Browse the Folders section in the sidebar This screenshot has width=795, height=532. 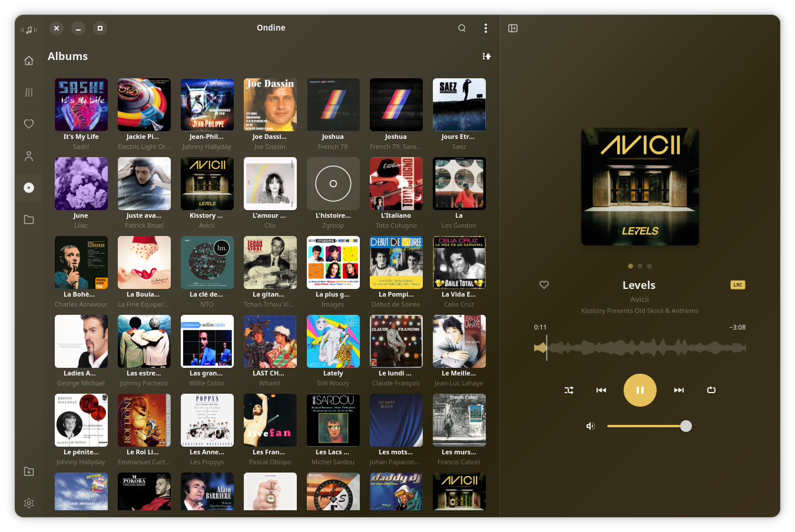click(29, 219)
